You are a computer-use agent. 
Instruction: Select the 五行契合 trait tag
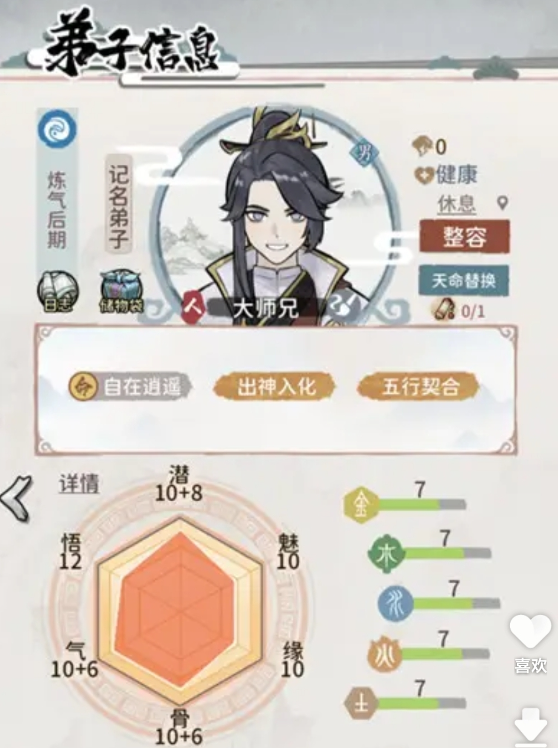[x=420, y=386]
